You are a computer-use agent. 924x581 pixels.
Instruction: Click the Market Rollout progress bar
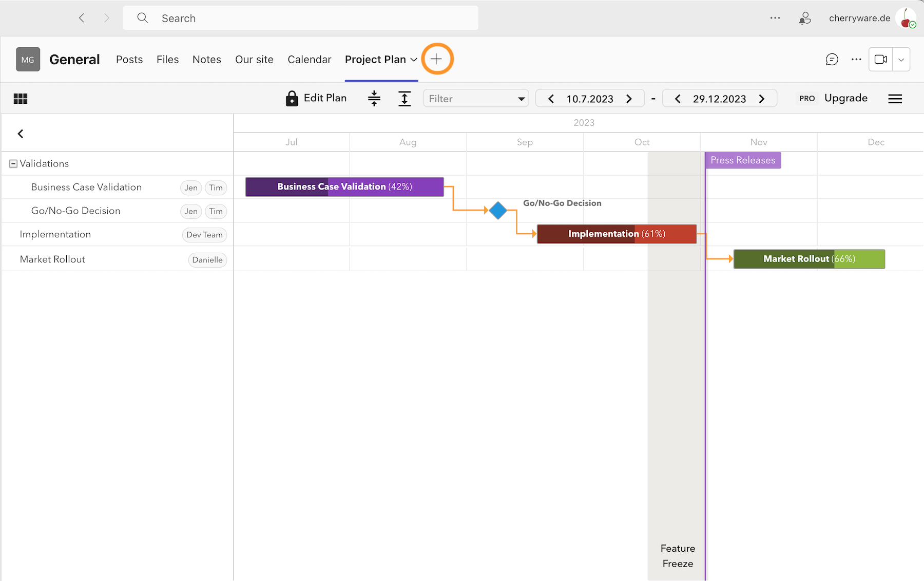pos(809,259)
